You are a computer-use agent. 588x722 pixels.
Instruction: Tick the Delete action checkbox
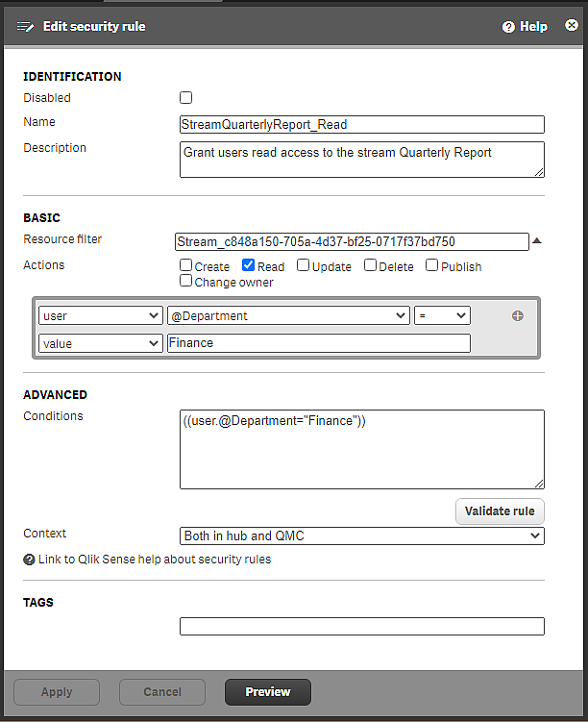pos(371,266)
